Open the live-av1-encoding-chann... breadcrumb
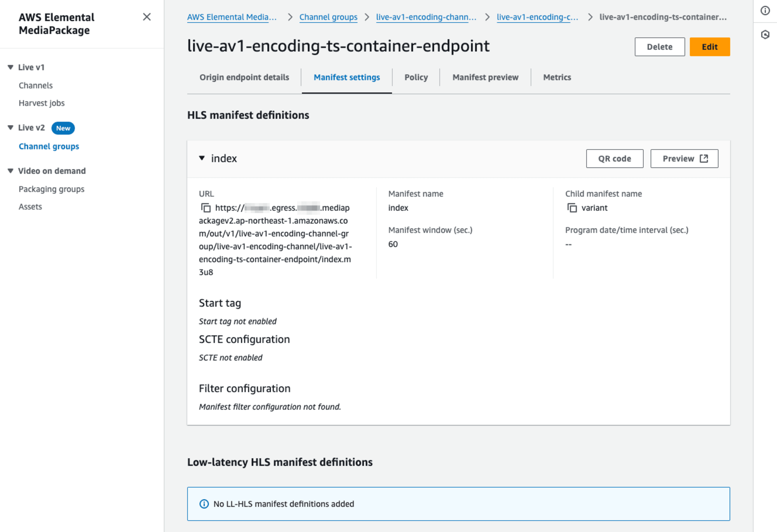 coord(426,17)
